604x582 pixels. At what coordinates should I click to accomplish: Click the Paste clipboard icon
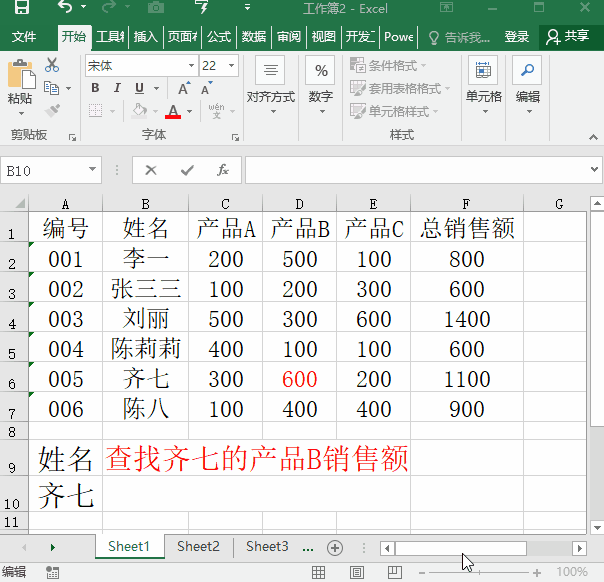tap(21, 74)
